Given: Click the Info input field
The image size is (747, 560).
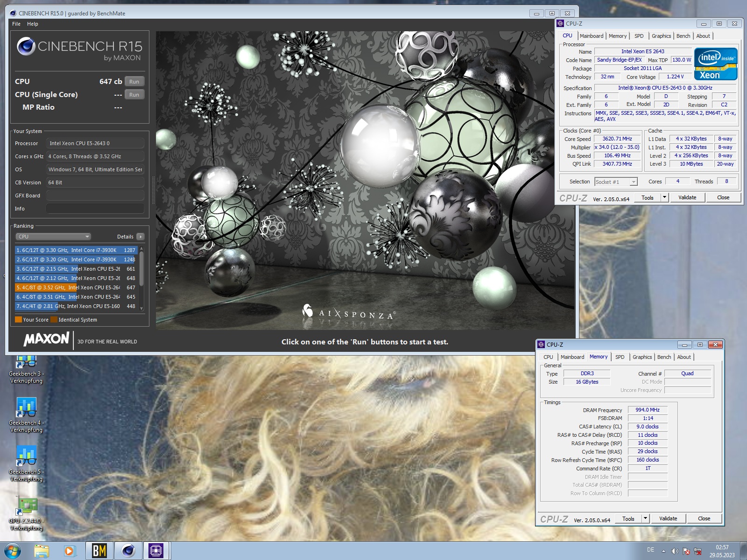Looking at the screenshot, I should pos(95,209).
